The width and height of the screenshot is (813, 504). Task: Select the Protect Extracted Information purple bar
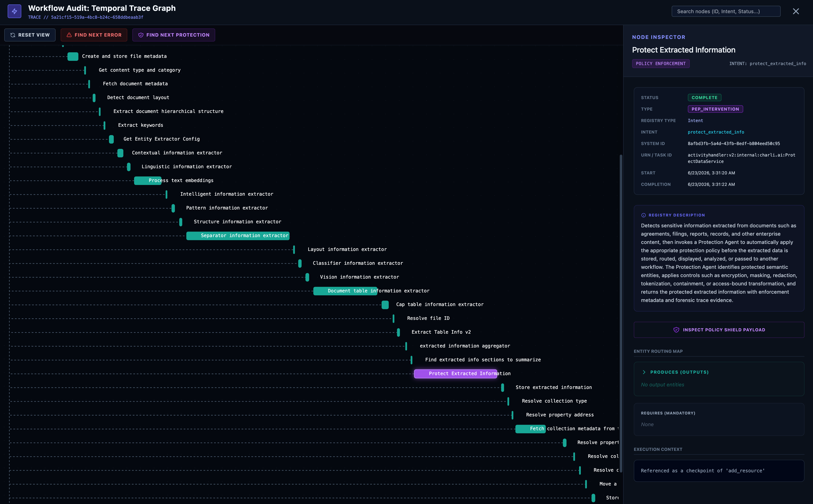click(x=455, y=374)
